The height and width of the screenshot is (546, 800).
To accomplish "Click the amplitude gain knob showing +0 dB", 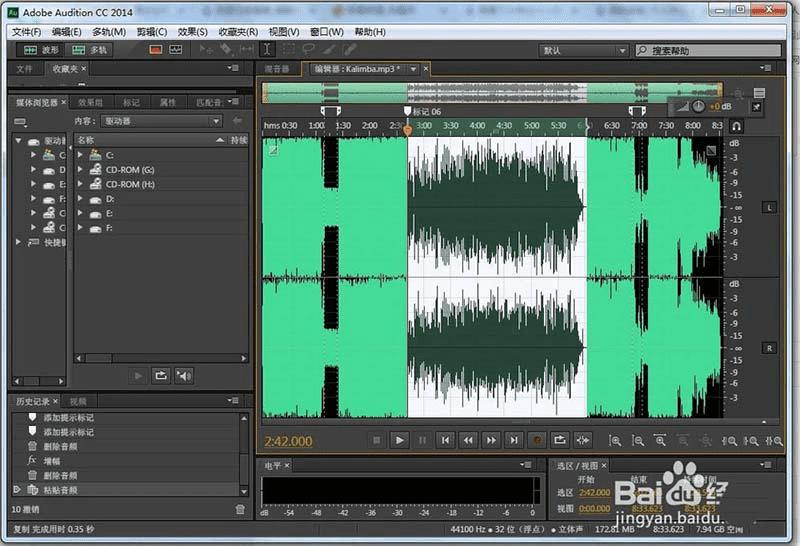I will (x=698, y=106).
